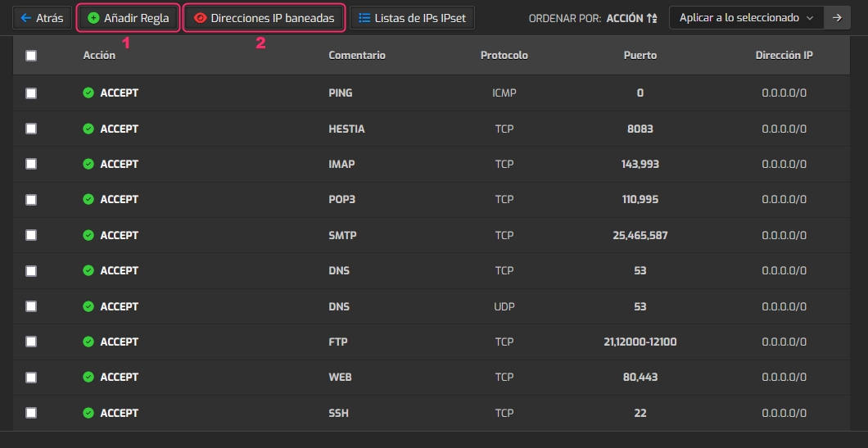Click the apply arrow button icon
The width and height of the screenshot is (868, 448).
(x=837, y=18)
